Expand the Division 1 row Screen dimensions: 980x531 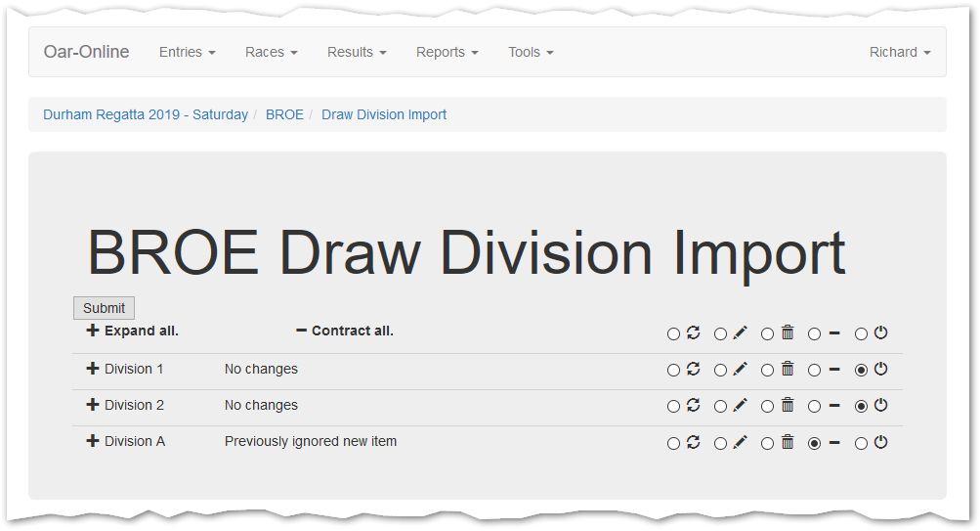[x=93, y=369]
